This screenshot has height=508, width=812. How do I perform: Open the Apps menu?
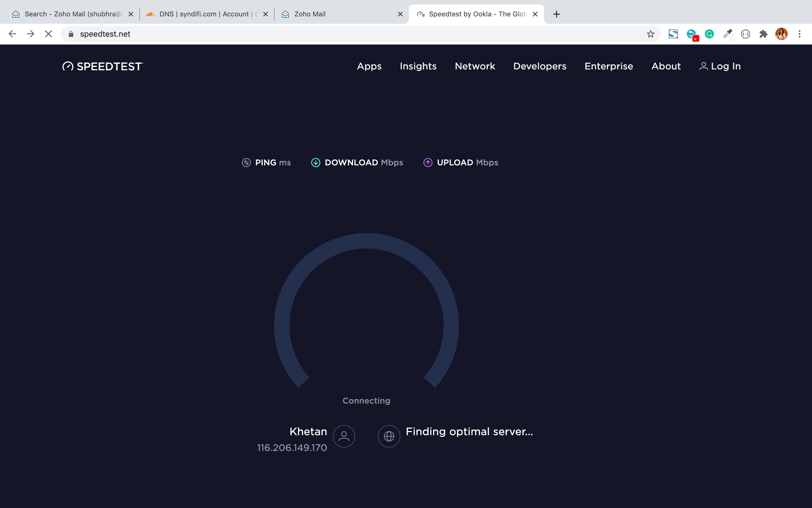(x=369, y=66)
